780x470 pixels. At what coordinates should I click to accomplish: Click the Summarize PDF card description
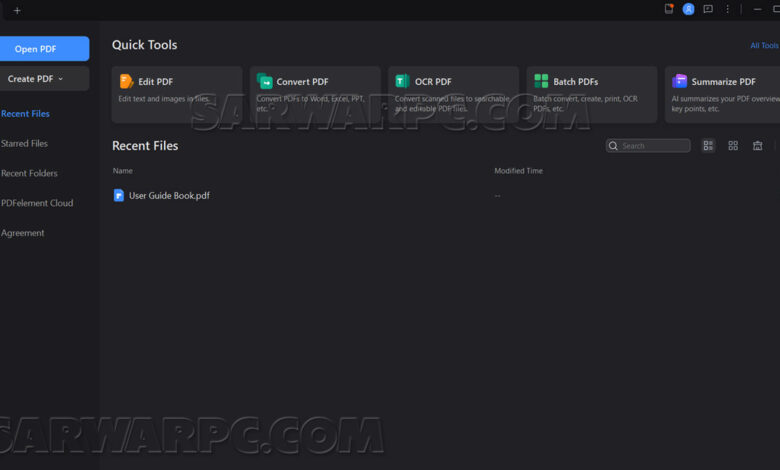click(726, 103)
